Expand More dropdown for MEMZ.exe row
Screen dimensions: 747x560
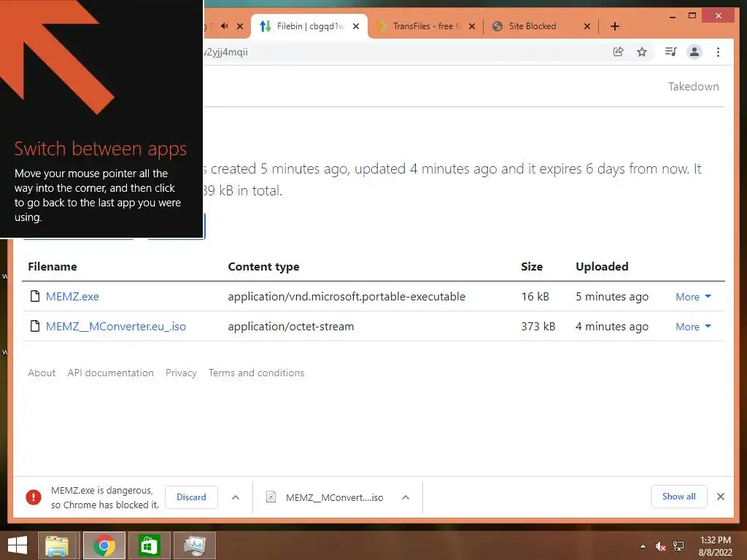tap(693, 297)
